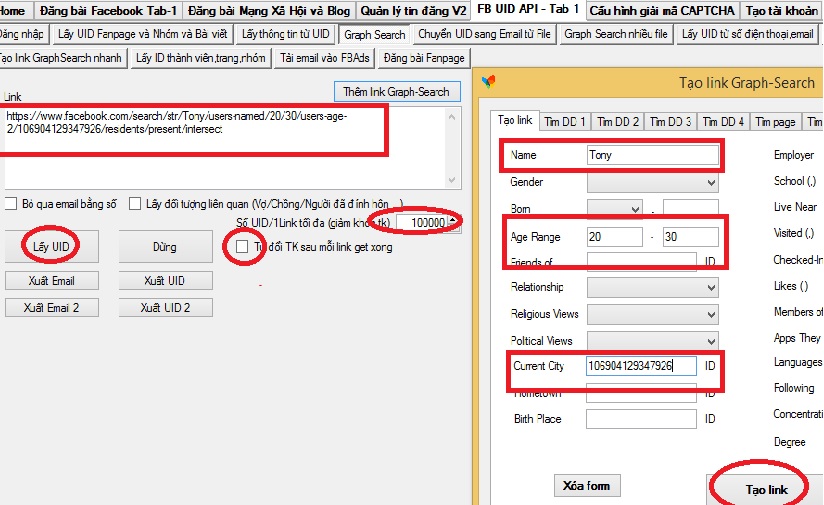Click the app logo icon in Tạo link Graph-Search window

(x=488, y=82)
